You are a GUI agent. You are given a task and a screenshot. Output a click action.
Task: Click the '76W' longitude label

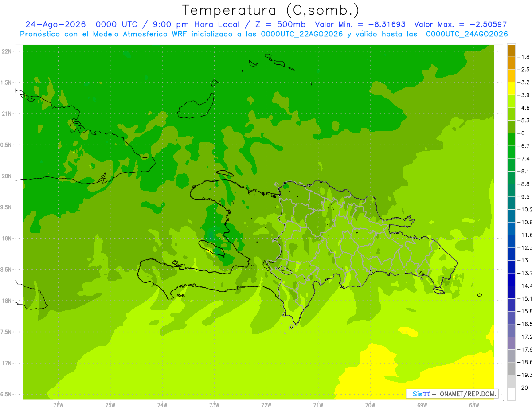point(58,405)
